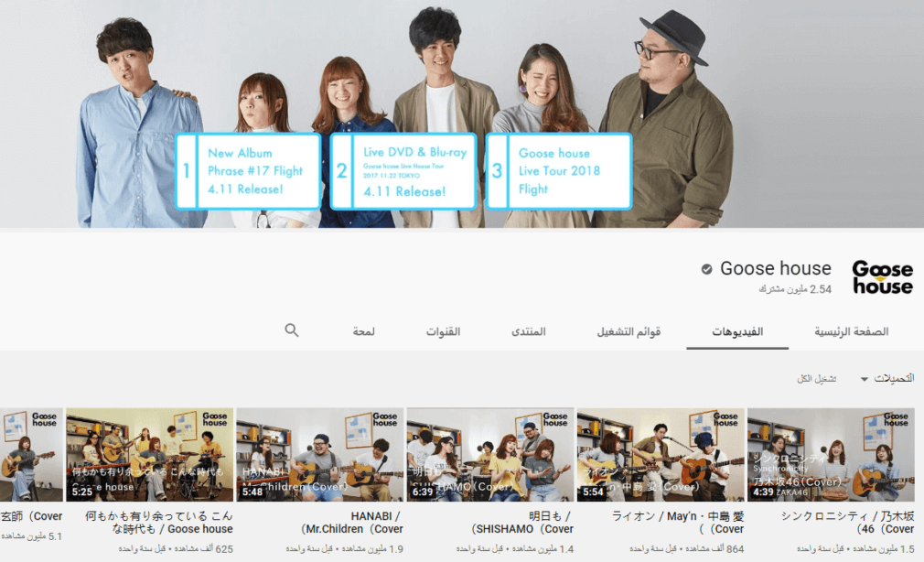Click the Goose house channel name
The height and width of the screenshot is (562, 924).
[776, 268]
